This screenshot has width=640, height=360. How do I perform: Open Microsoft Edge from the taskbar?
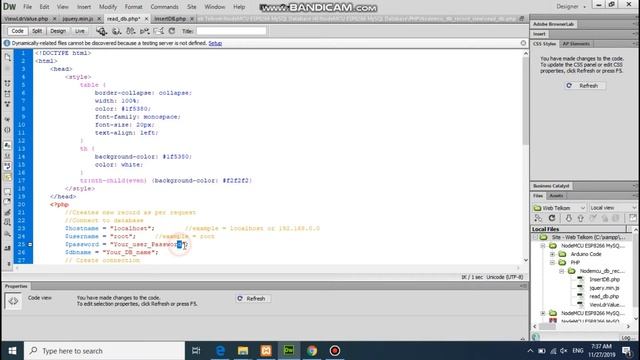pos(220,351)
